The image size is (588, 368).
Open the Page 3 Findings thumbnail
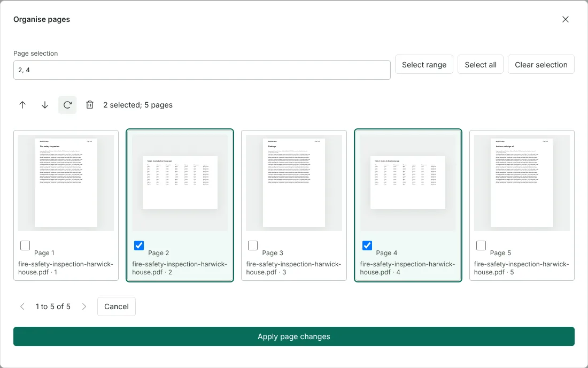(294, 183)
